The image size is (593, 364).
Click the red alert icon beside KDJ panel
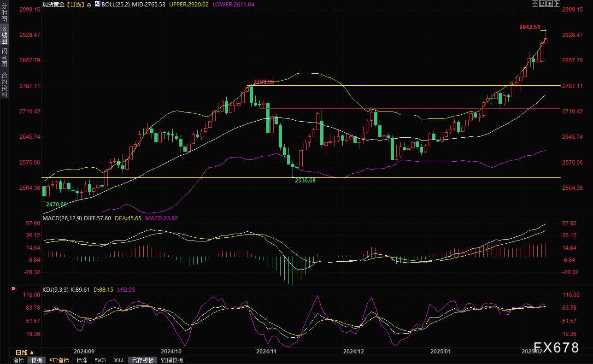(13, 288)
